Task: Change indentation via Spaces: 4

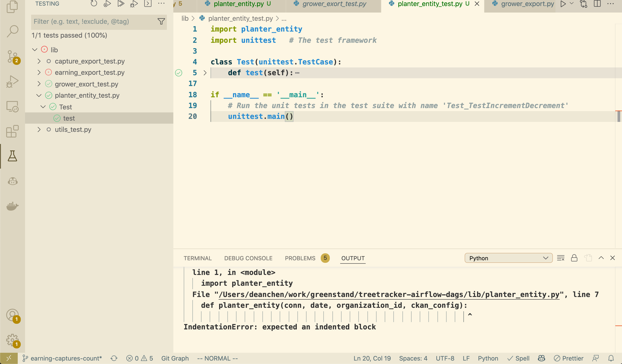Action: click(x=413, y=358)
